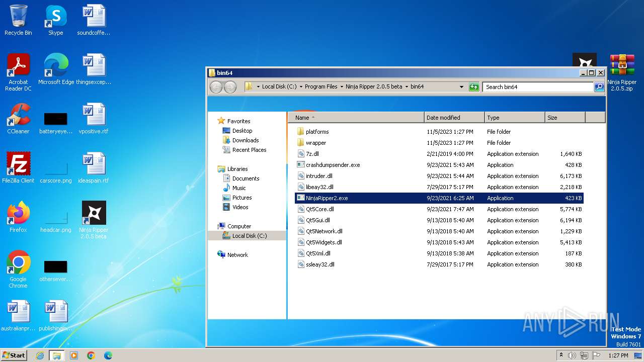The width and height of the screenshot is (644, 362).
Task: Expand Local Disk (C:) breadcrumb arrow
Action: [x=300, y=87]
